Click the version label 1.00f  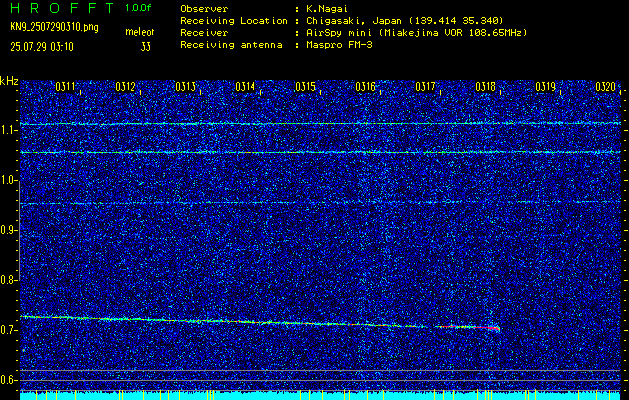coord(138,8)
